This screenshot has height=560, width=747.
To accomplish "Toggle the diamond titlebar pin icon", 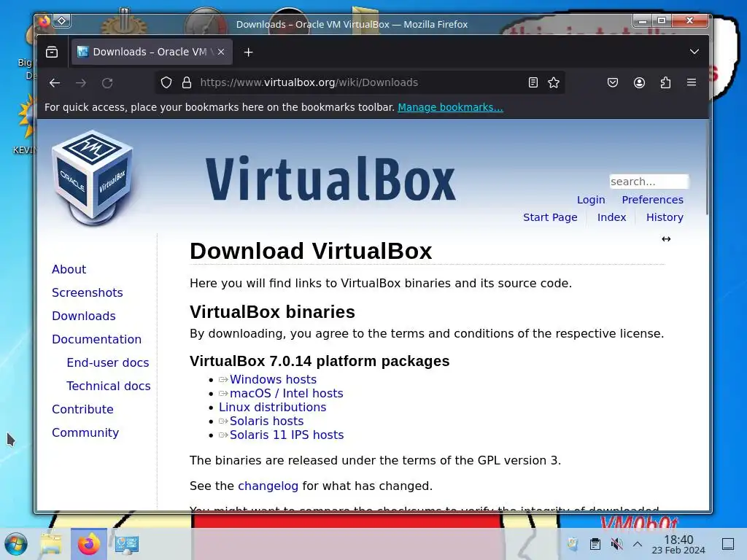I will [x=62, y=21].
